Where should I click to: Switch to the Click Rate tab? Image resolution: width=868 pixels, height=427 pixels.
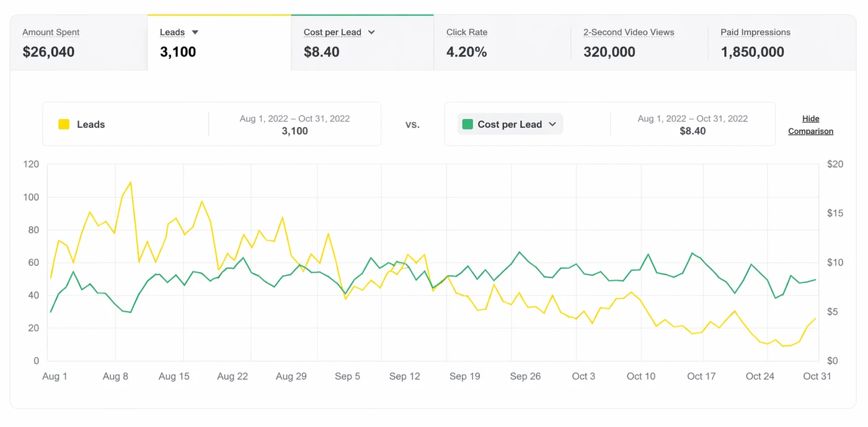tap(502, 43)
